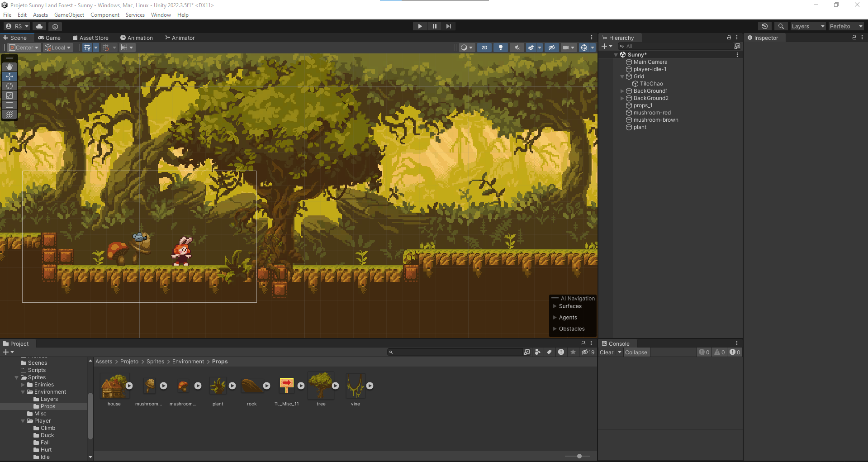
Task: Toggle 2D view mode in Scene
Action: tap(484, 48)
